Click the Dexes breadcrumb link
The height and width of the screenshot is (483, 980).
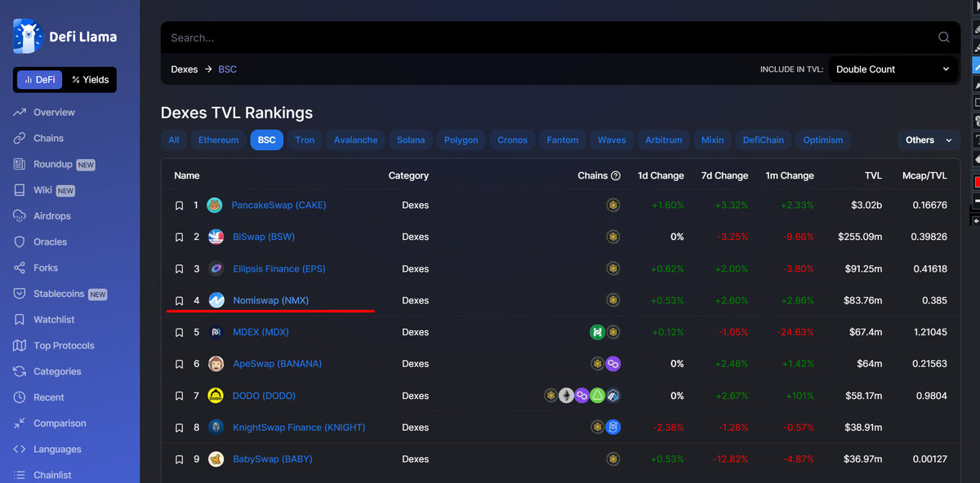(185, 69)
